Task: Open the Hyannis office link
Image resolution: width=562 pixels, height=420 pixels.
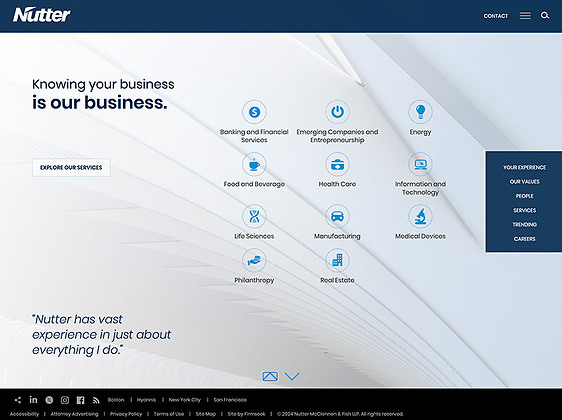Action: coord(146,400)
